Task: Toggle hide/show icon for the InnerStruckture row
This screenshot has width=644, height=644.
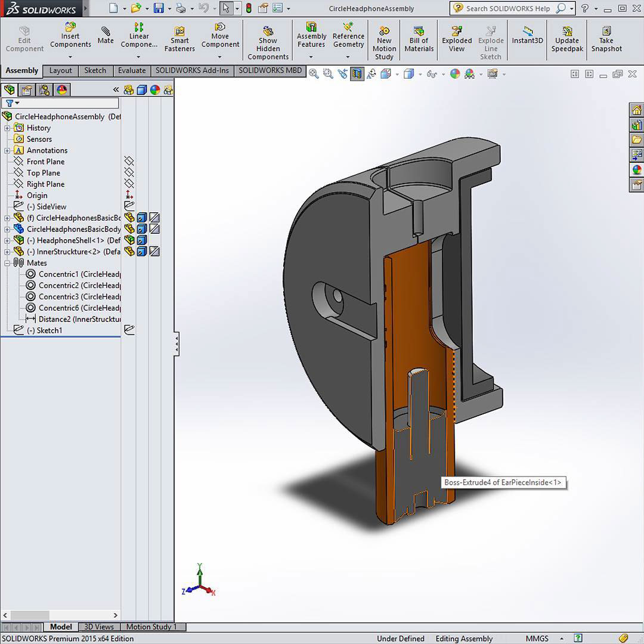Action: coord(129,252)
